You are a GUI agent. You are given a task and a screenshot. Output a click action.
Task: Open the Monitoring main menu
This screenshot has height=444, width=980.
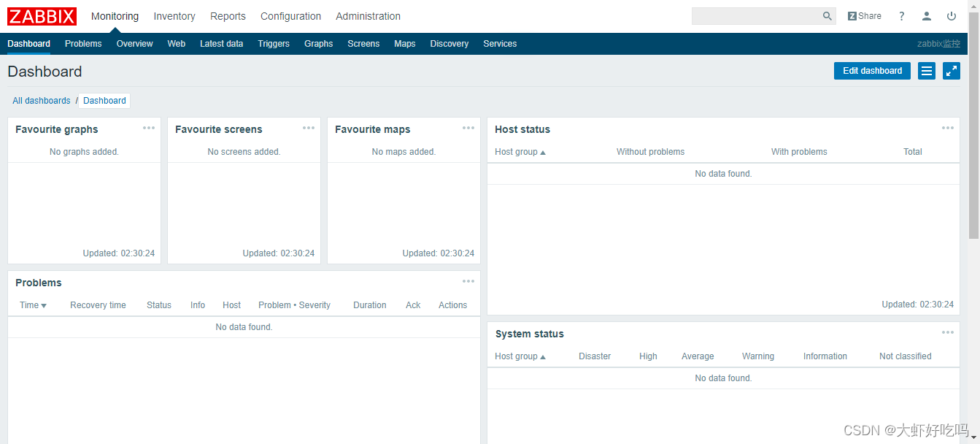pos(115,16)
